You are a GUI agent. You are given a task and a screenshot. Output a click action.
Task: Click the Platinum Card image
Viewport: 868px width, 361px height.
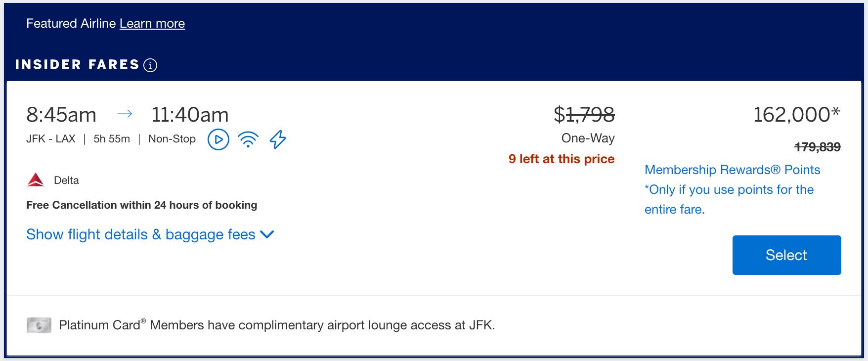click(39, 325)
